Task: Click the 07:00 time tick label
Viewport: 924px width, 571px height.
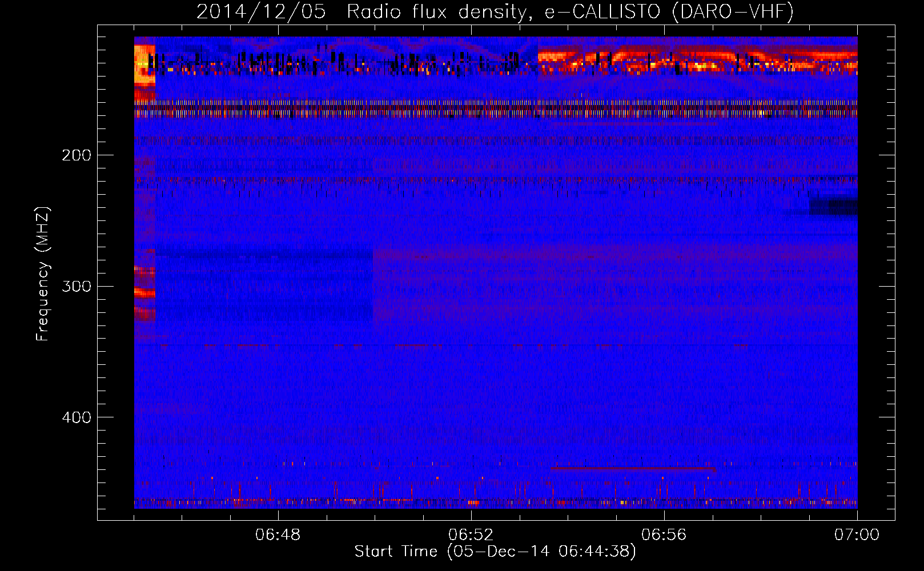Action: 857,535
